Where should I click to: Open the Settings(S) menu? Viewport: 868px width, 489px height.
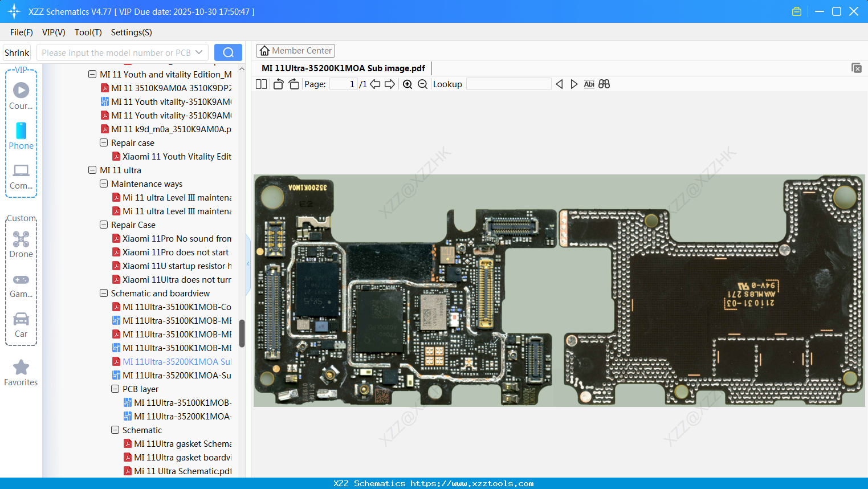click(x=131, y=32)
